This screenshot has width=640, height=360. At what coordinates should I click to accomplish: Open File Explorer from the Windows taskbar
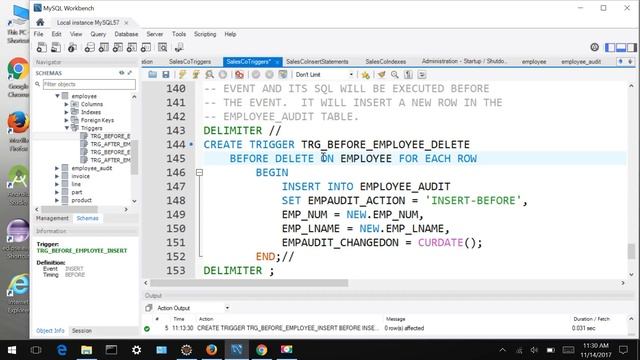[x=87, y=350]
